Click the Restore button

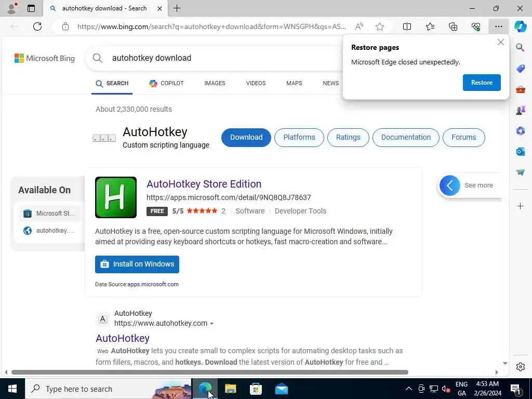point(482,83)
